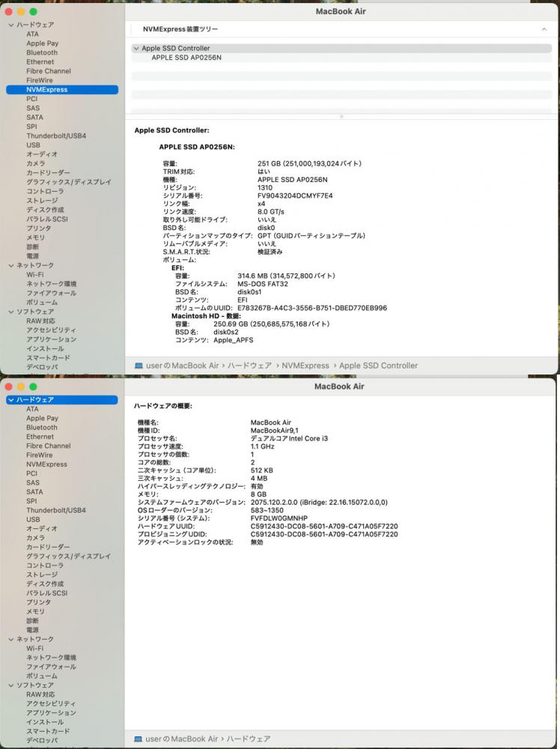Select Wi-Fi in bottom window sidebar
Image resolution: width=560 pixels, height=749 pixels.
35,649
